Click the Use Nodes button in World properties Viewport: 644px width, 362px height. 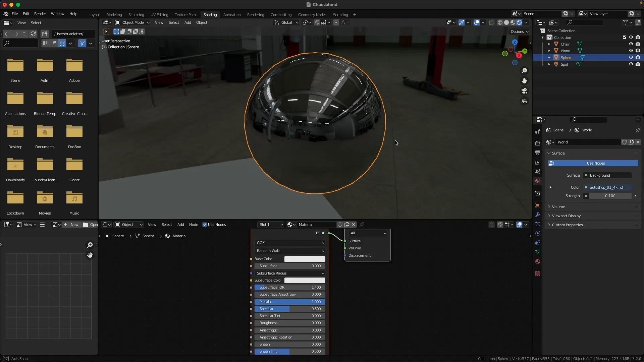coord(593,163)
